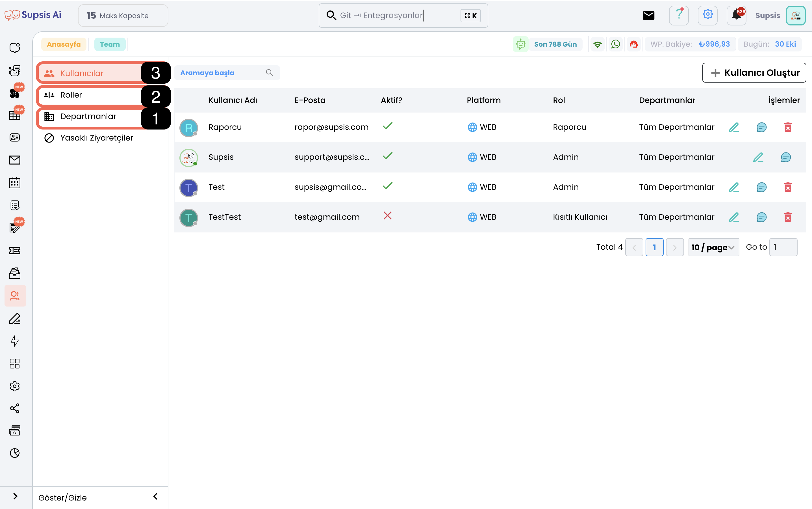Open chat bubble icon for Supsis row
The image size is (812, 509).
point(785,157)
